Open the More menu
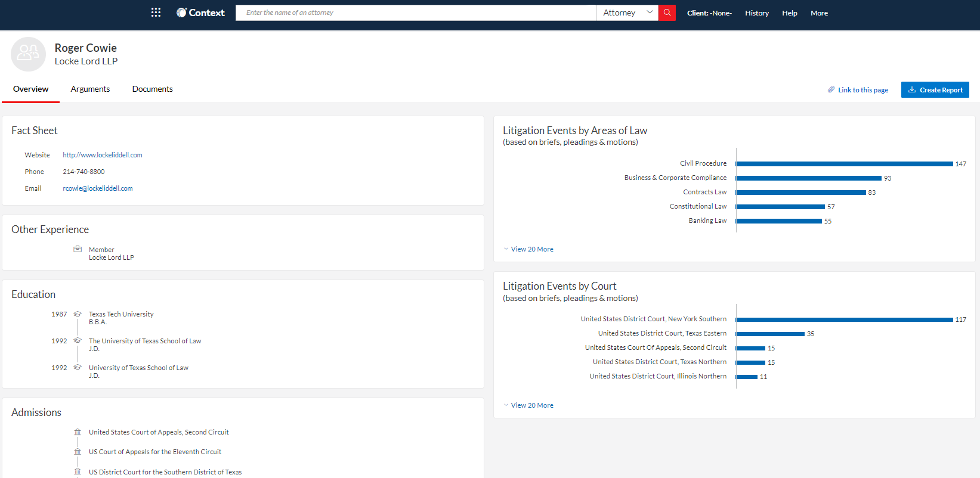The width and height of the screenshot is (980, 478). coord(819,13)
